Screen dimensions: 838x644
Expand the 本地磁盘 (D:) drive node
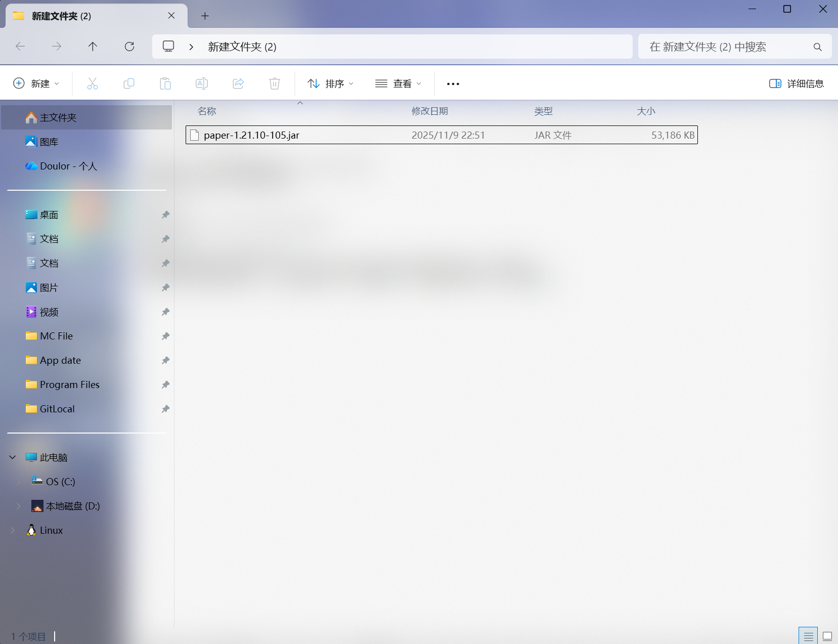[x=19, y=506]
